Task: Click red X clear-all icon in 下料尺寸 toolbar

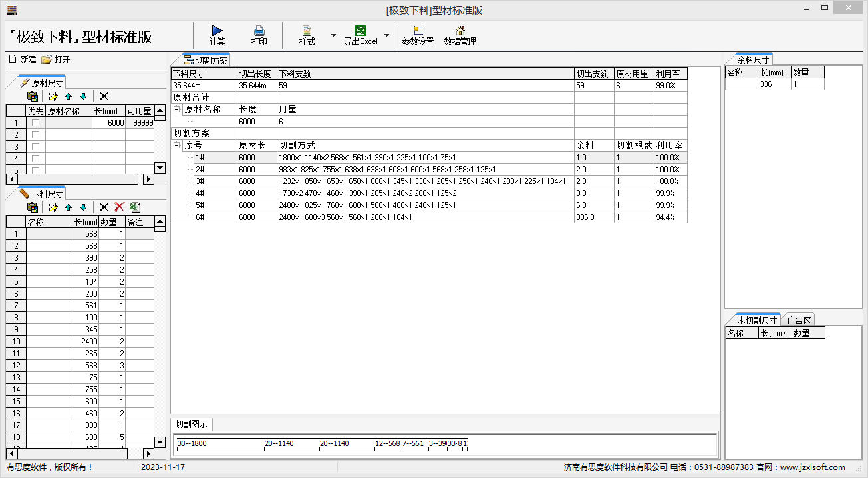Action: click(119, 207)
